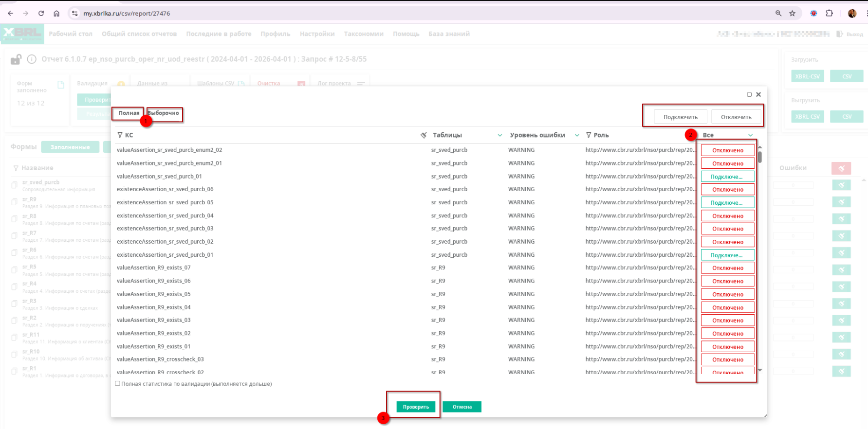Viewport: 868px width, 429px height.
Task: Switch to the Выборочно tab
Action: point(164,113)
